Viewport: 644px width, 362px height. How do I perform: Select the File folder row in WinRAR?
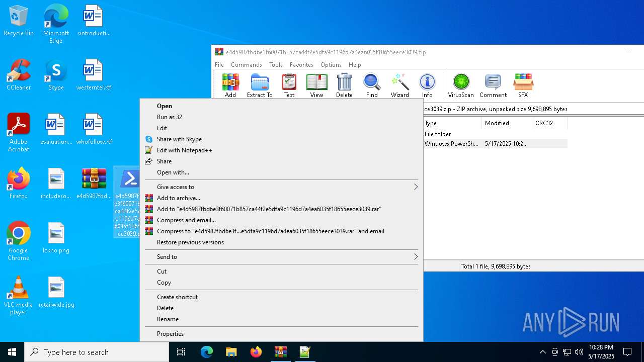pyautogui.click(x=495, y=134)
